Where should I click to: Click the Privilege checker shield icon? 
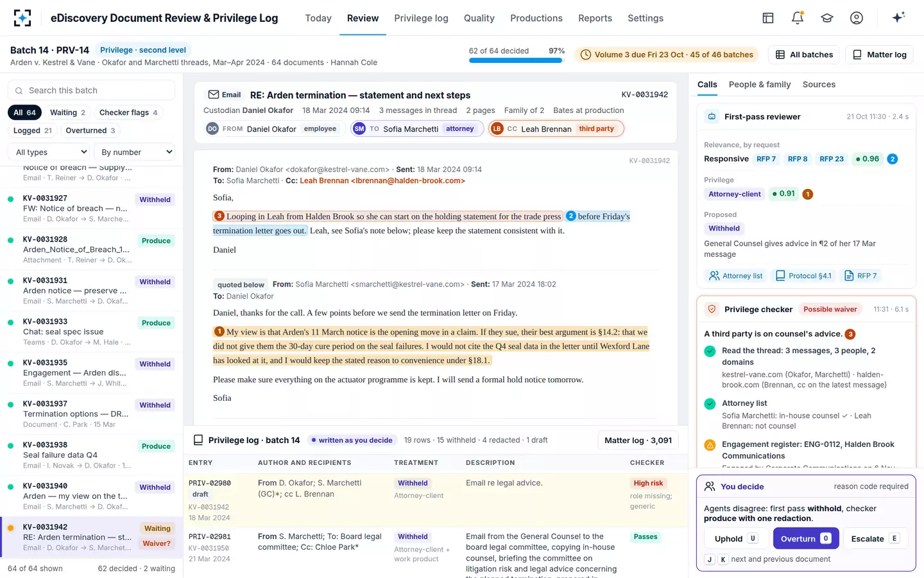[x=712, y=310]
